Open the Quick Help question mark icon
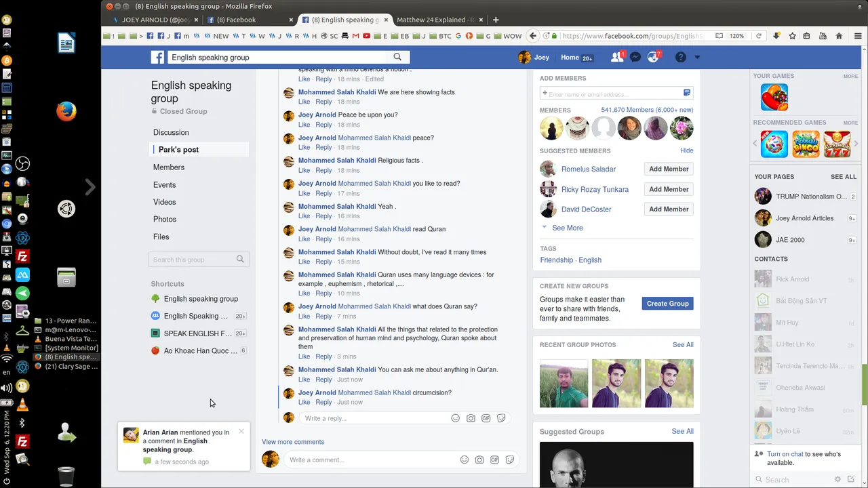The width and height of the screenshot is (868, 488). [x=680, y=58]
